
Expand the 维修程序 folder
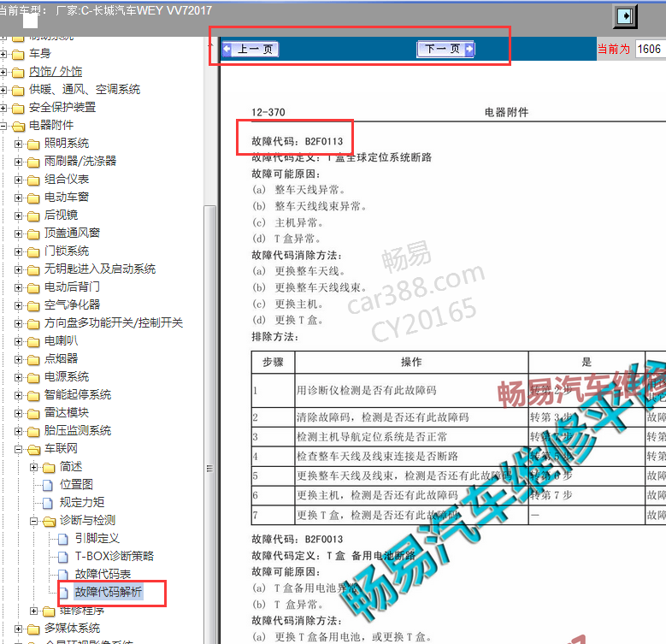coord(33,611)
